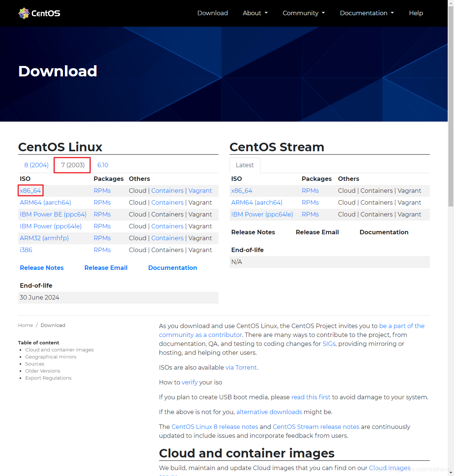Screen dimensions: 454x476
Task: Open ARM64 (aarch64) ISO under CentOS Stream
Action: [x=257, y=202]
